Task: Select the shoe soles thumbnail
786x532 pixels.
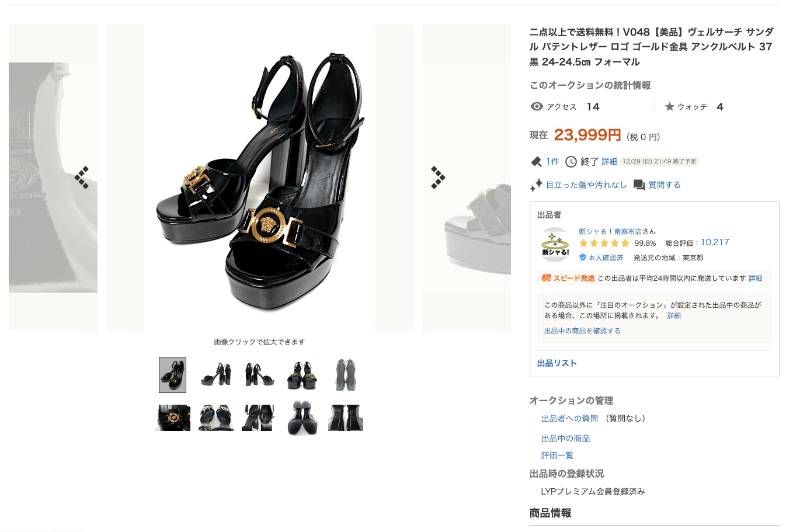Action: (302, 418)
